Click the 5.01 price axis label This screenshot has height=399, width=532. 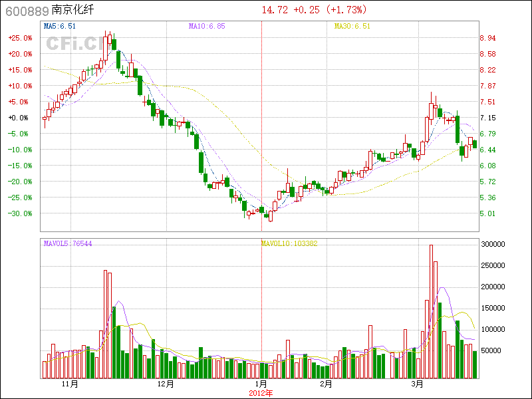[x=487, y=213]
